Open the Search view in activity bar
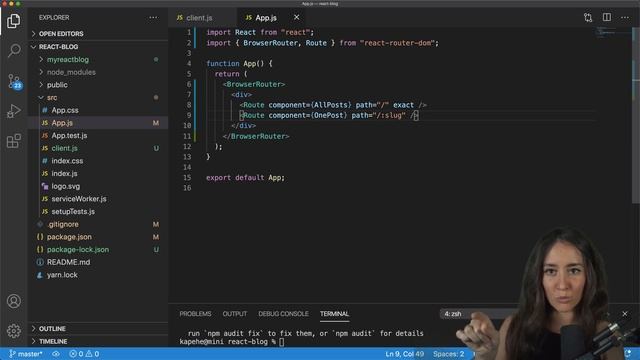This screenshot has height=360, width=640. [14, 51]
